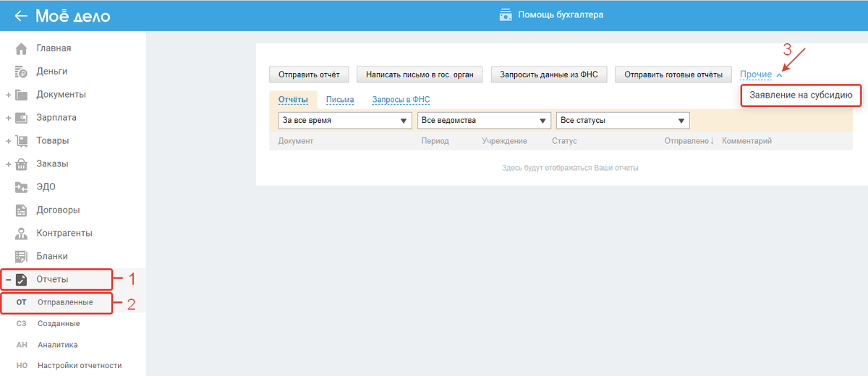Image resolution: width=868 pixels, height=376 pixels.
Task: Open Помощь бухгалтера link
Action: coord(561,14)
